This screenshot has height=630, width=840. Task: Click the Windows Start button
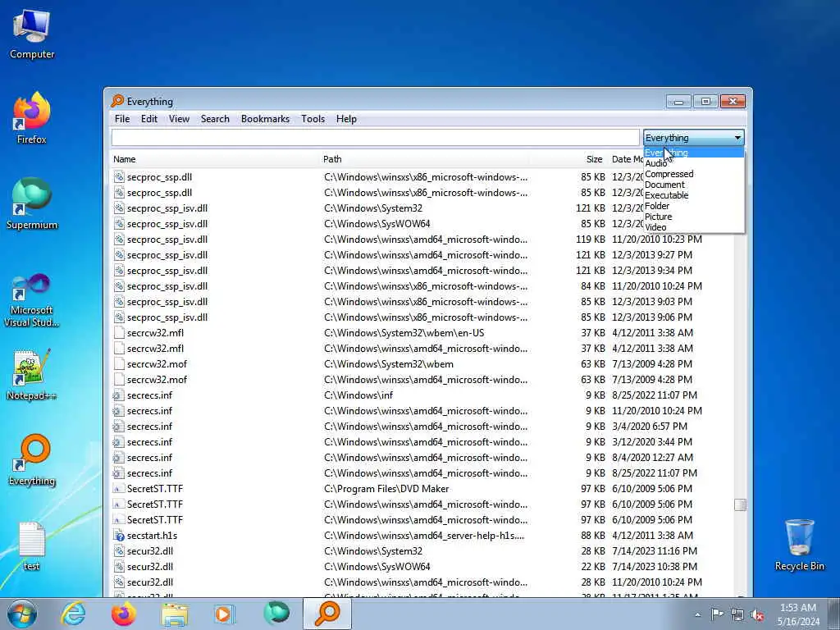click(x=22, y=614)
